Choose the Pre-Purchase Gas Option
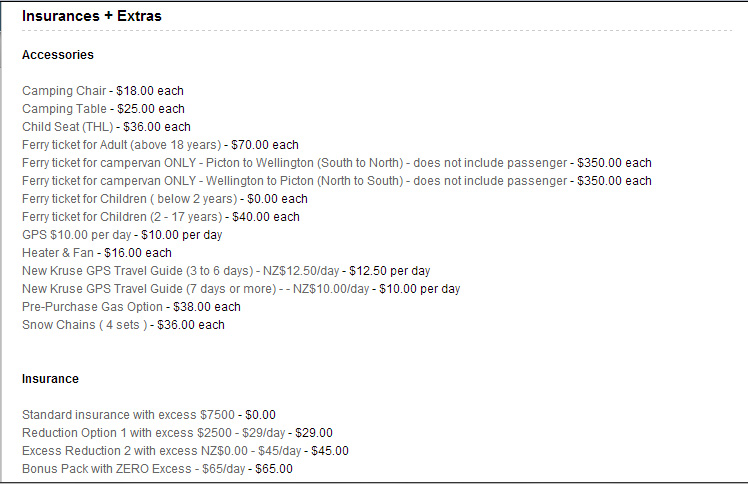748x484 pixels. click(92, 307)
